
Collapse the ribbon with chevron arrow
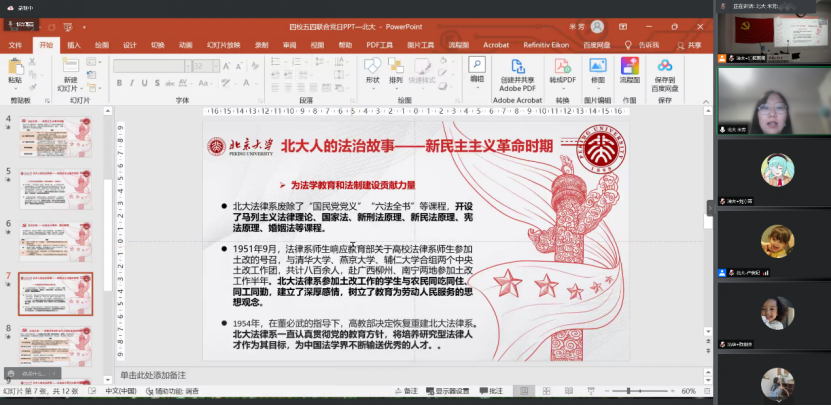[x=705, y=102]
